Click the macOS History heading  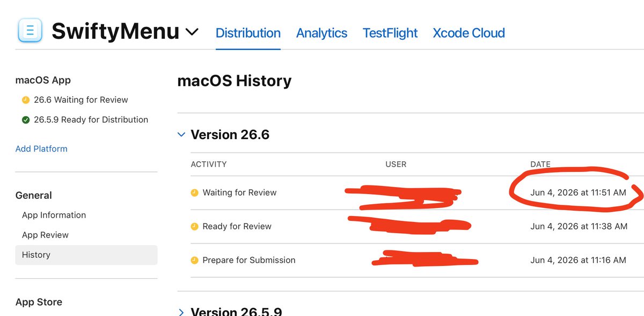point(235,81)
